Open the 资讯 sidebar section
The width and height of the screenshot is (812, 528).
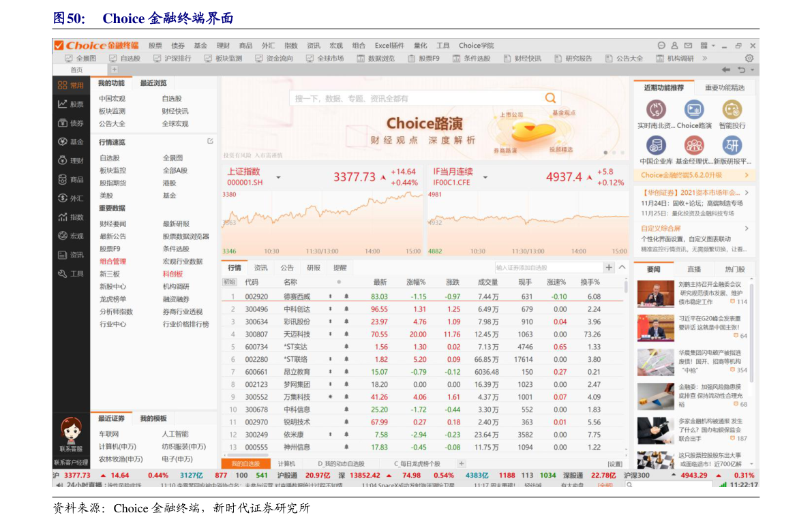[x=71, y=255]
